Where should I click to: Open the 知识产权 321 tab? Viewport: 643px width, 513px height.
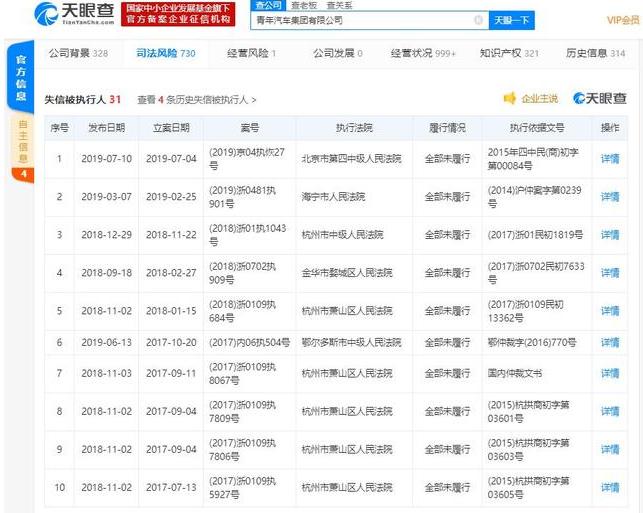509,53
